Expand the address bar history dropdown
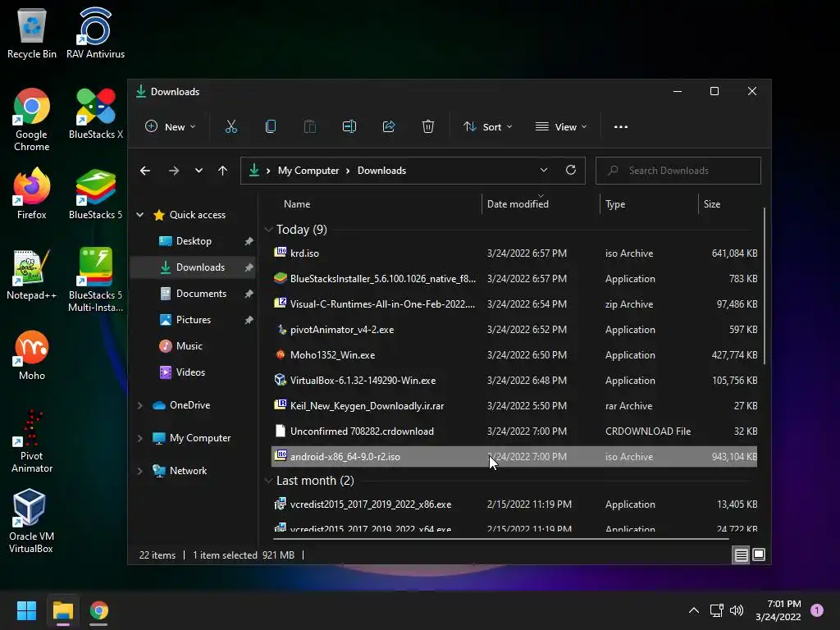This screenshot has height=630, width=840. point(544,171)
